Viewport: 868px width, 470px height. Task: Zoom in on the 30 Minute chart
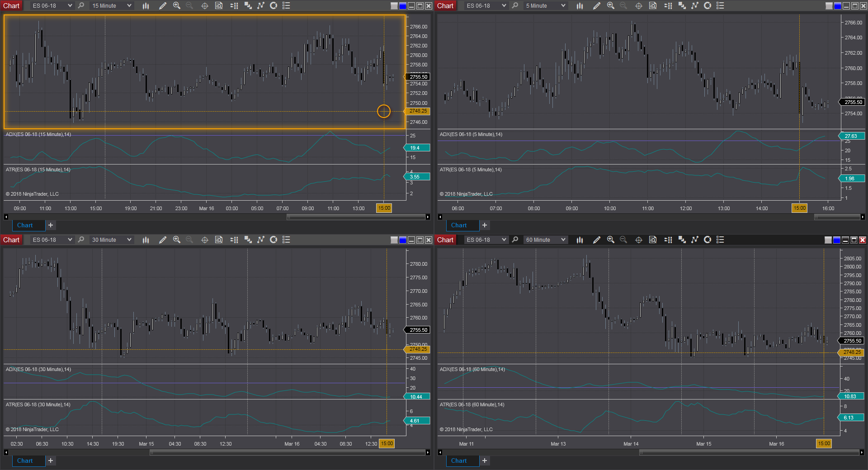(177, 240)
